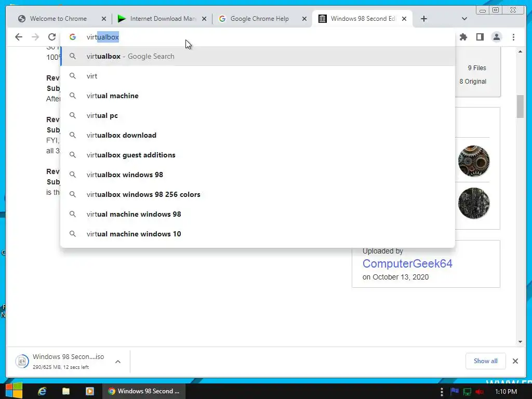Click the file icon in download item
This screenshot has height=399, width=532.
22,362
